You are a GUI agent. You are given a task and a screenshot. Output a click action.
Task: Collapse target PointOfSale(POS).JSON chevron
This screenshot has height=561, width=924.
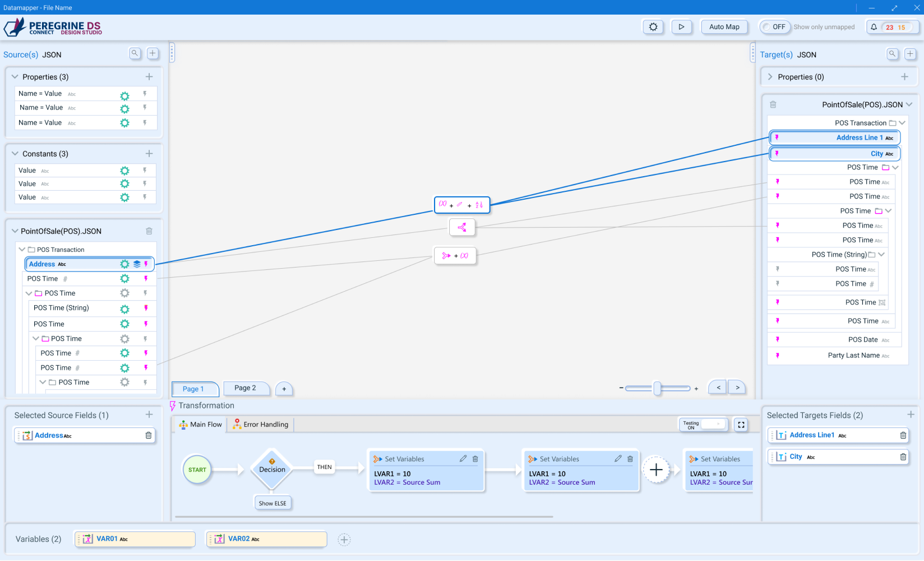pyautogui.click(x=909, y=104)
